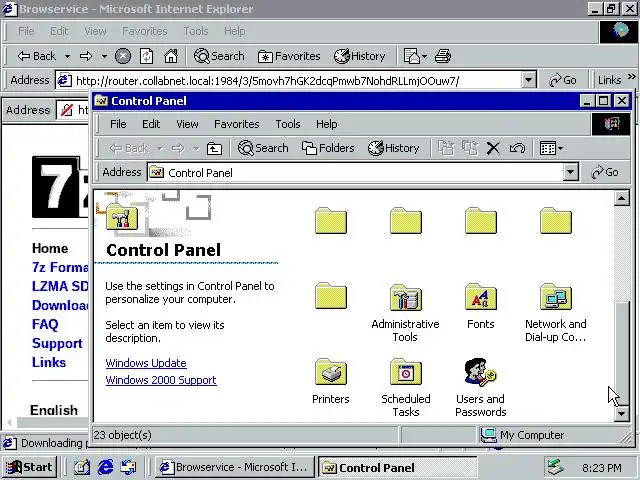Click Stop icon in Internet Explorer
The image size is (640, 480).
122,56
